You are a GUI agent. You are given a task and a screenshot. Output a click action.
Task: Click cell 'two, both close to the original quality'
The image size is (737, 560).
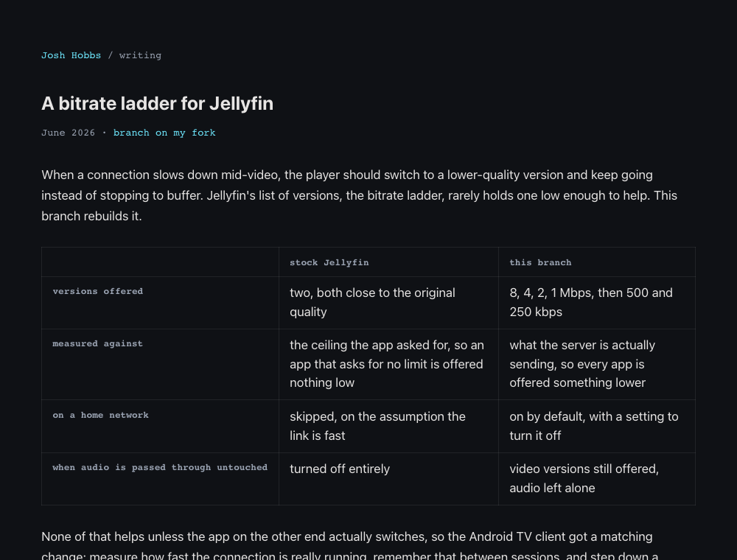coord(388,303)
